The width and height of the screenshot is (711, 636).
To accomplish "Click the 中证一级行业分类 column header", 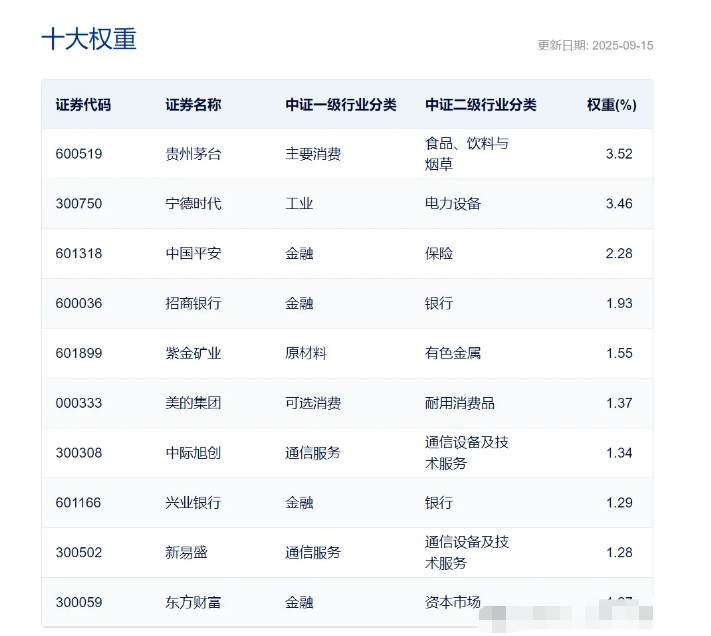I will click(341, 105).
